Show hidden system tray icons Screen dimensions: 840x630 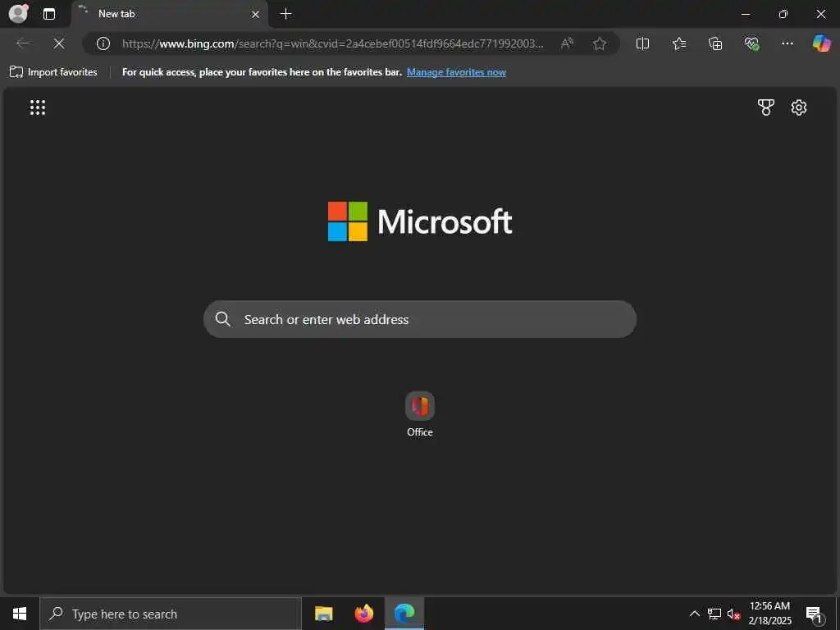tap(694, 614)
